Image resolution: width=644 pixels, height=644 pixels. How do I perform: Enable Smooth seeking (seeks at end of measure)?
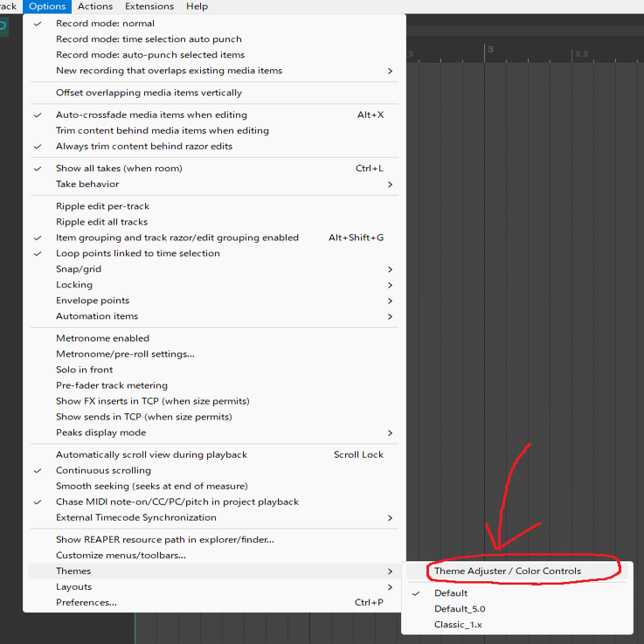(x=214, y=487)
